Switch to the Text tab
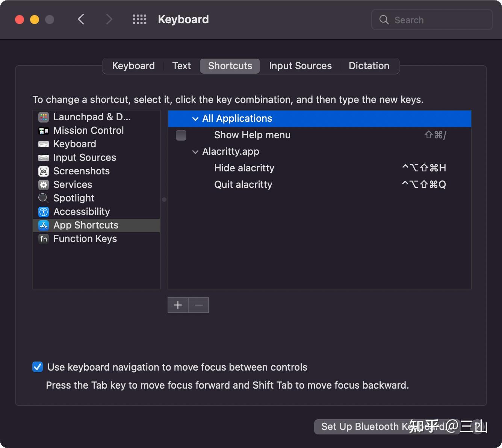This screenshot has width=502, height=448. pos(181,66)
